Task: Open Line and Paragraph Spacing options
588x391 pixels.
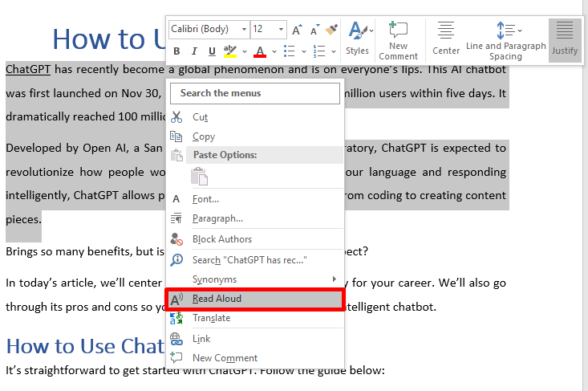Action: 506,40
